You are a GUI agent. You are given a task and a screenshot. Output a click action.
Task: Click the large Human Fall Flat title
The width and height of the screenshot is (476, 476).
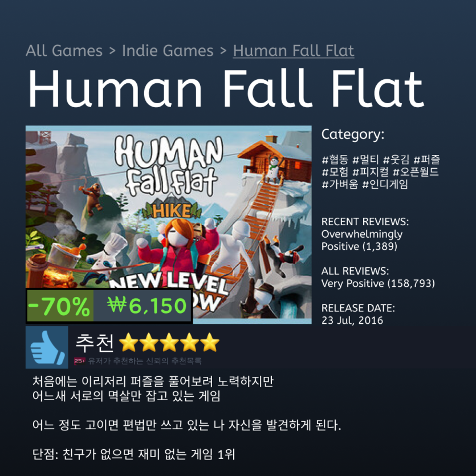[x=226, y=88]
